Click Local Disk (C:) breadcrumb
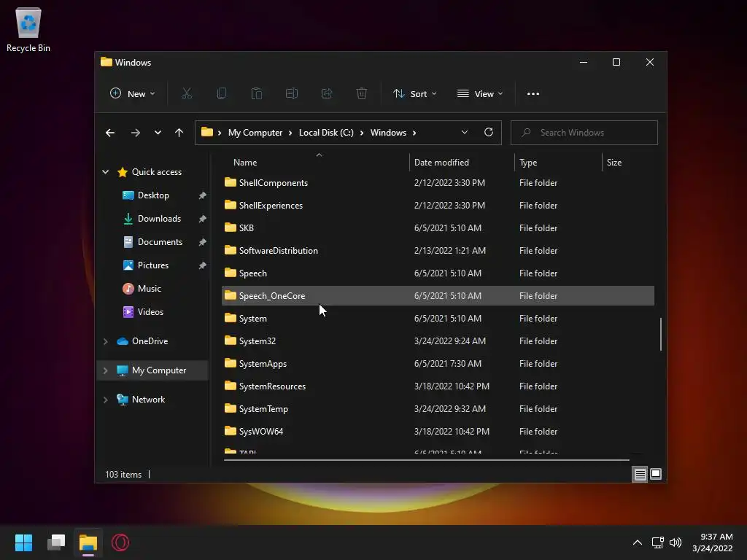 [x=326, y=133]
